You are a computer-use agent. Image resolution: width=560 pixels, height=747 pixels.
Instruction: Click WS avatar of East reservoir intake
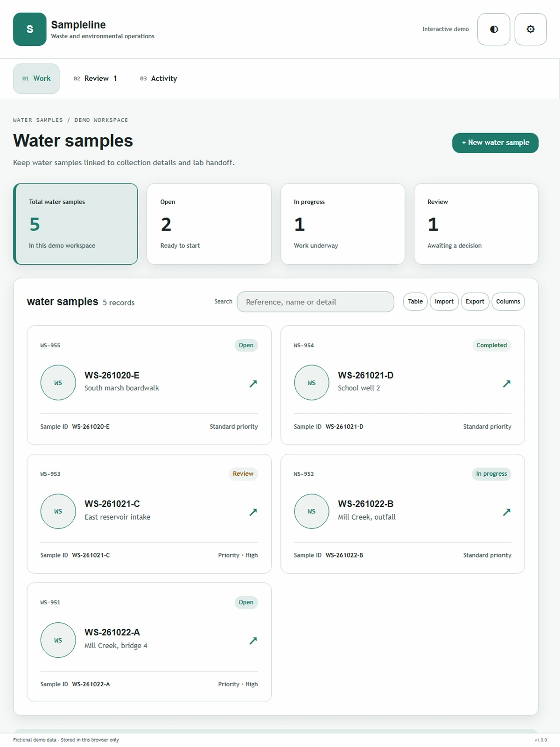pyautogui.click(x=58, y=511)
